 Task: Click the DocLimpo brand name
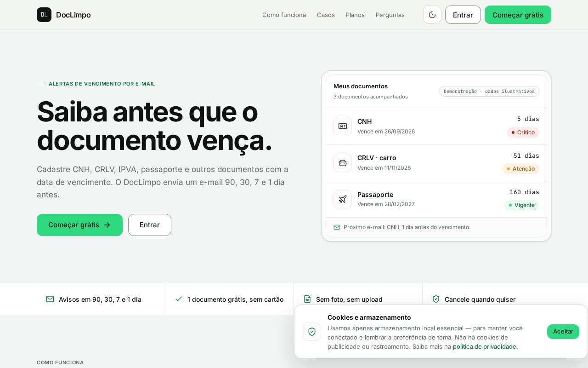(73, 15)
